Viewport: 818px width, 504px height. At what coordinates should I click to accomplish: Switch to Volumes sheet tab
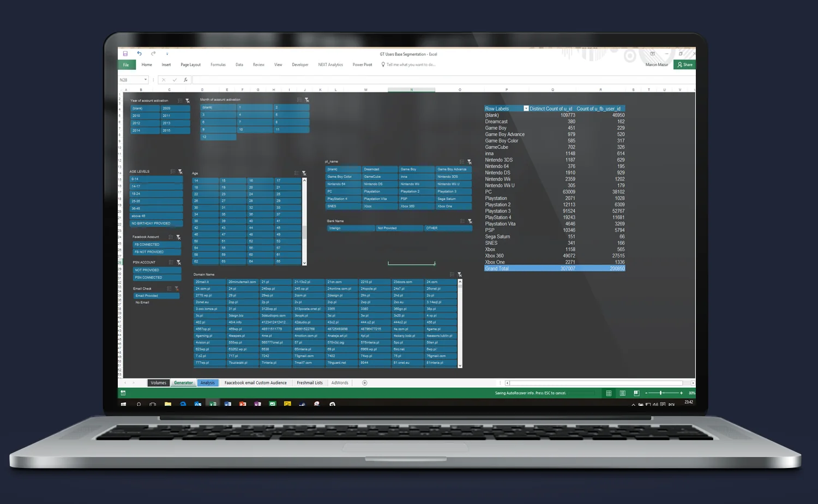pyautogui.click(x=158, y=383)
